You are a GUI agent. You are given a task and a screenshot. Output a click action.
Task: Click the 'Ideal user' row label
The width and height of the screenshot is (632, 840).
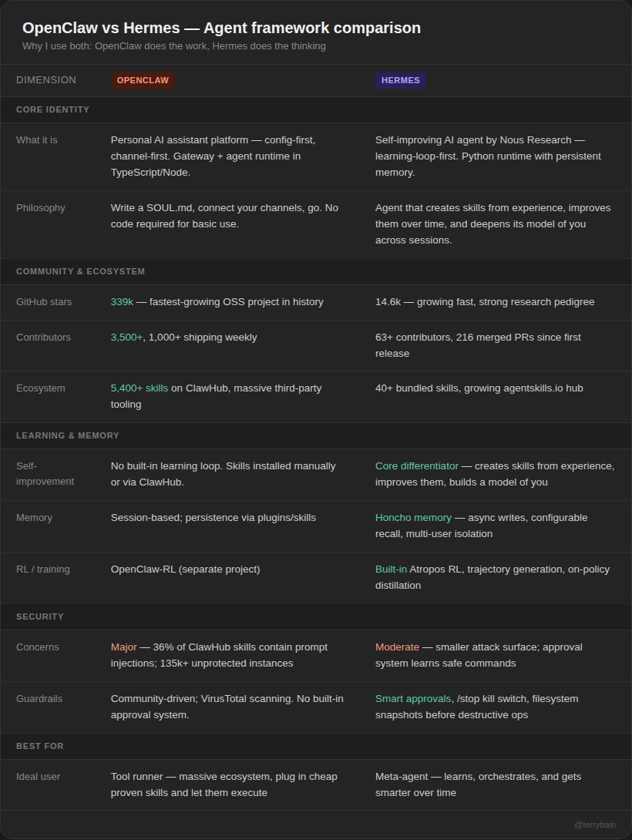point(38,777)
